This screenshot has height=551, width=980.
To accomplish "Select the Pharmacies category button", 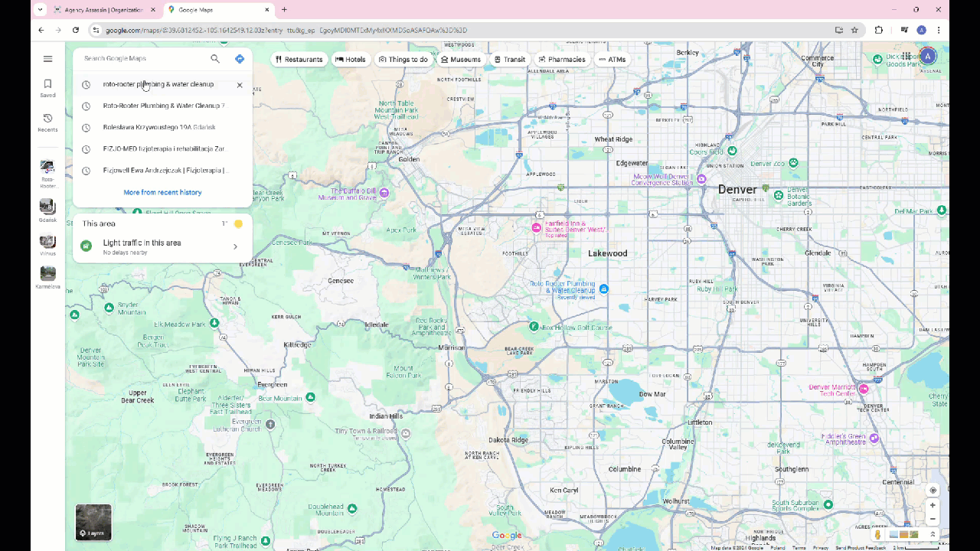I will tap(561, 60).
